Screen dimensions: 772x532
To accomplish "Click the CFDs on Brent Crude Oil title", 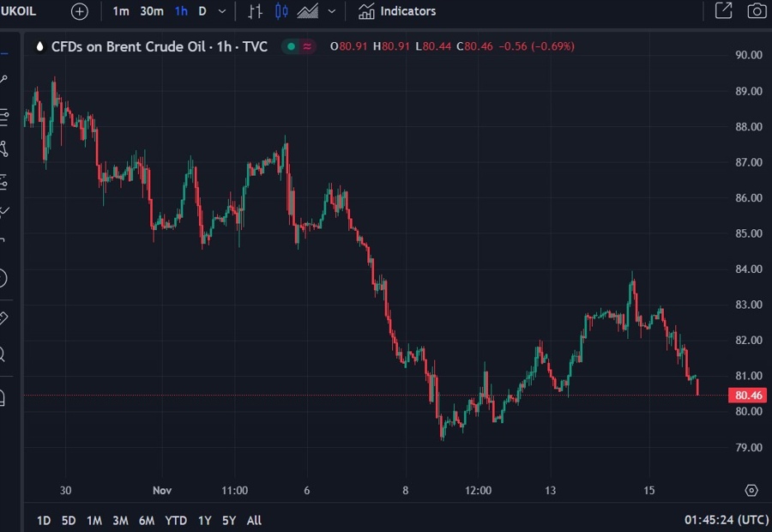I will 159,47.
